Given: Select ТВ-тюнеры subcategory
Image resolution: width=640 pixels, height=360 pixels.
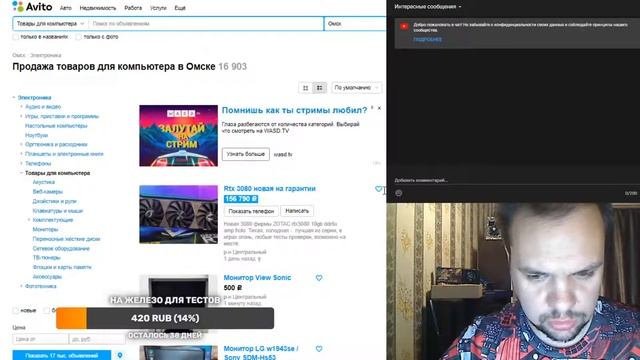Looking at the screenshot, I should pos(47,258).
